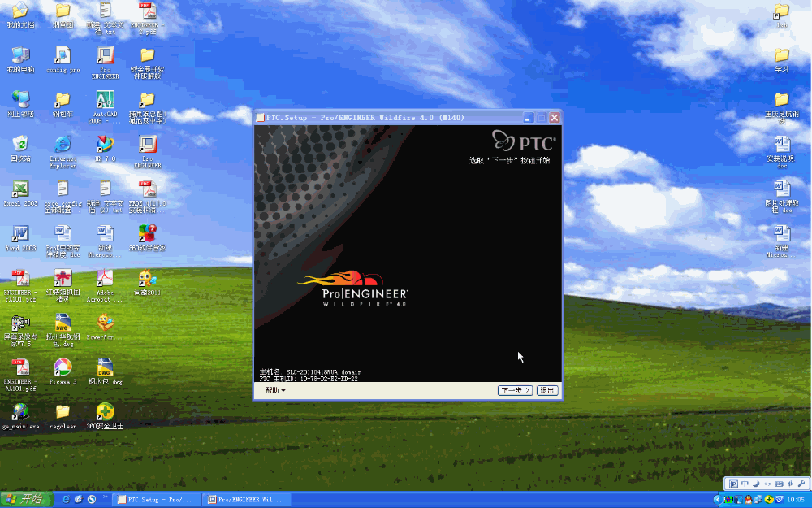This screenshot has width=812, height=508.
Task: Select the regclear folder on desktop
Action: coord(63,417)
